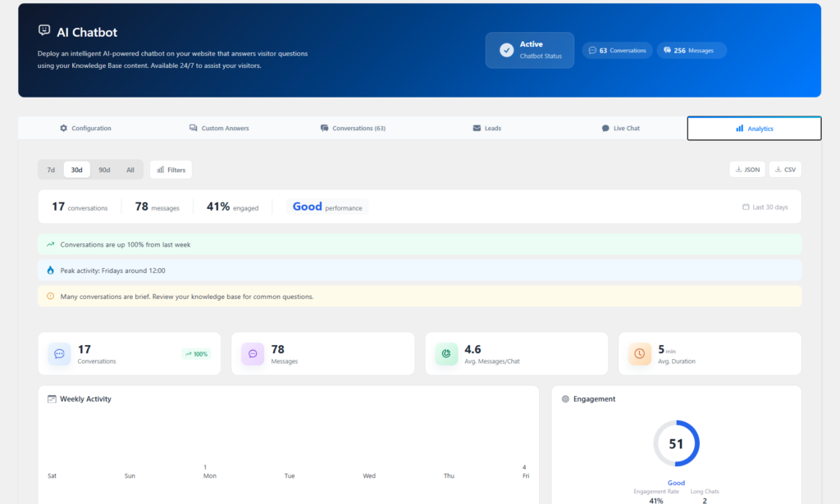Open the Last 30 days selector
This screenshot has width=840, height=504.
764,207
